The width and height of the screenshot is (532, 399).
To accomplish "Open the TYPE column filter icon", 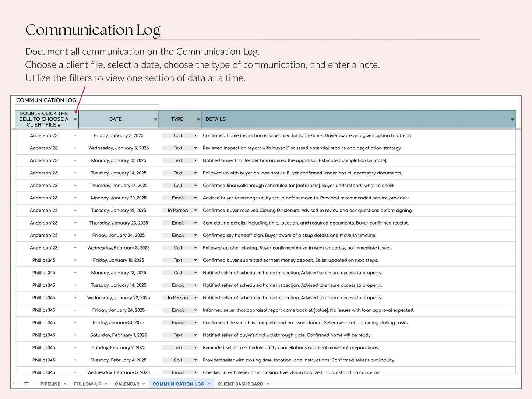I will 198,119.
